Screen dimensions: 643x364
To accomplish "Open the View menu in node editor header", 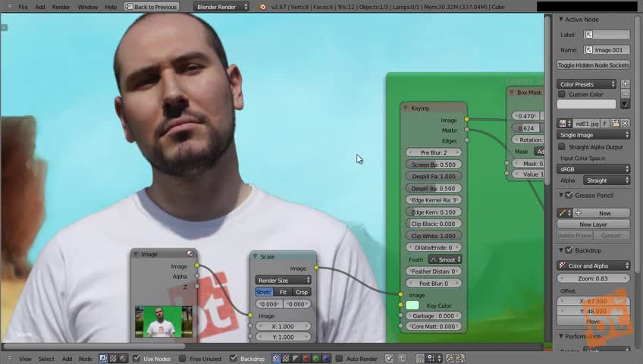I will (x=25, y=359).
